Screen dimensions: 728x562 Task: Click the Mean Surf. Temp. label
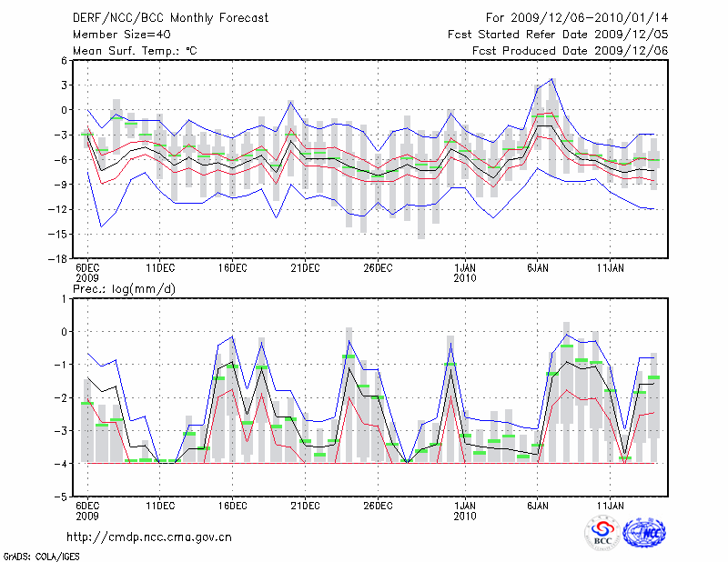coord(135,51)
